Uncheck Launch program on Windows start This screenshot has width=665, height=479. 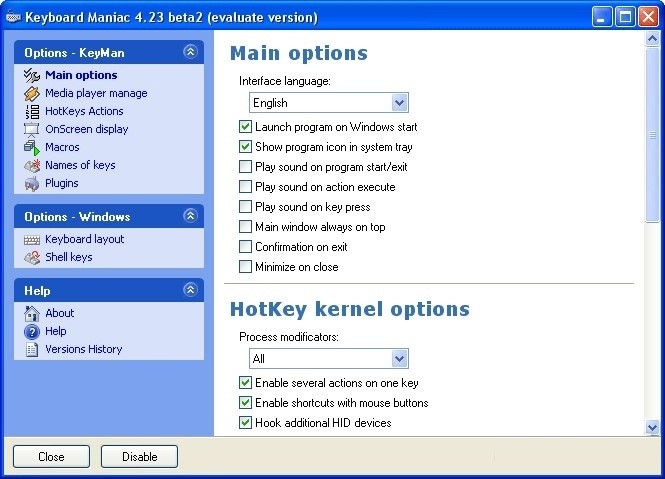point(245,126)
